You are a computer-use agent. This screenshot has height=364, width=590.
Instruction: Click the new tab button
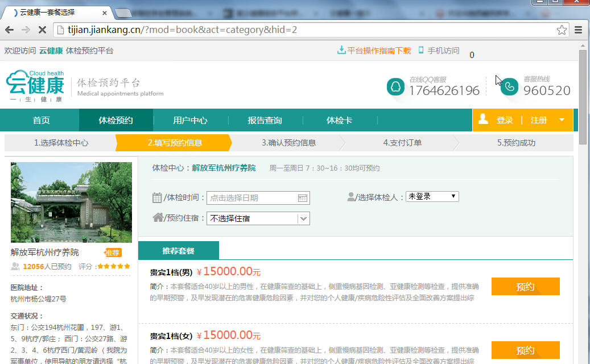(x=123, y=14)
